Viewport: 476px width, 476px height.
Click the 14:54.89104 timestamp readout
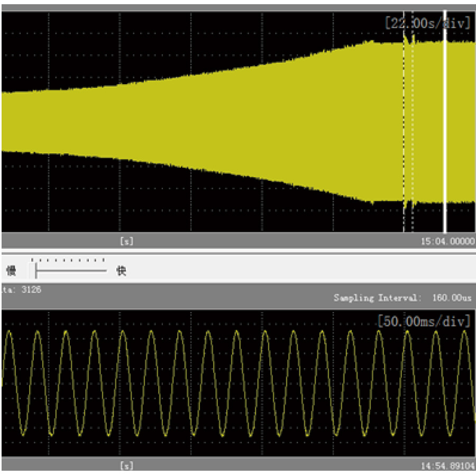tap(446, 466)
